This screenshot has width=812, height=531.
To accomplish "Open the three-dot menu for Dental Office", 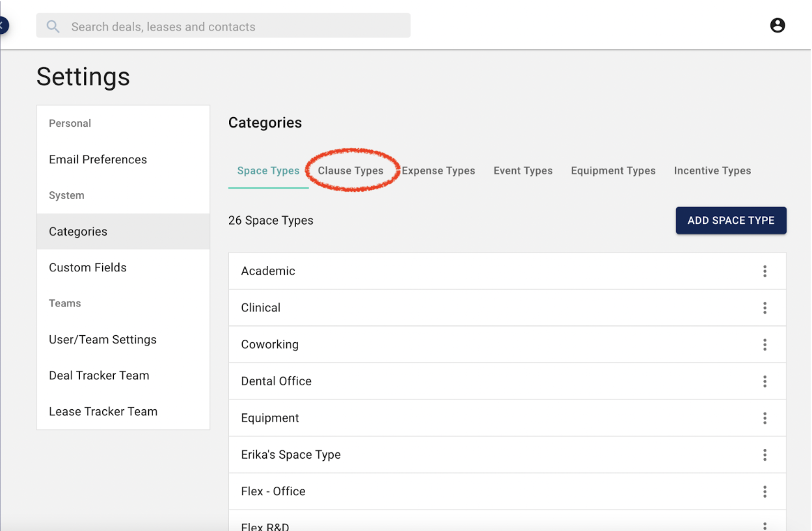I will click(765, 381).
